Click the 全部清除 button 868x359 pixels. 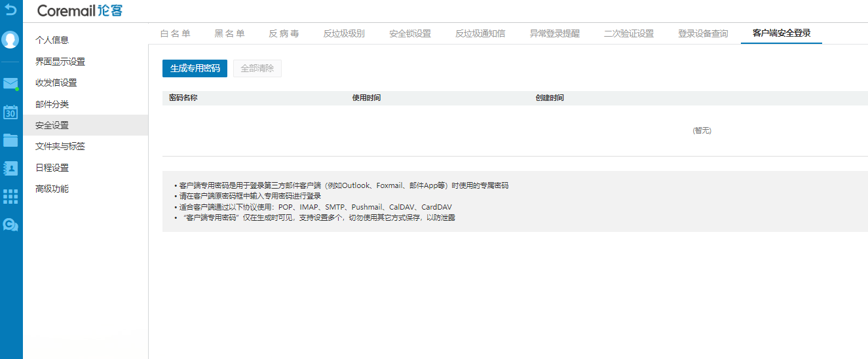257,68
